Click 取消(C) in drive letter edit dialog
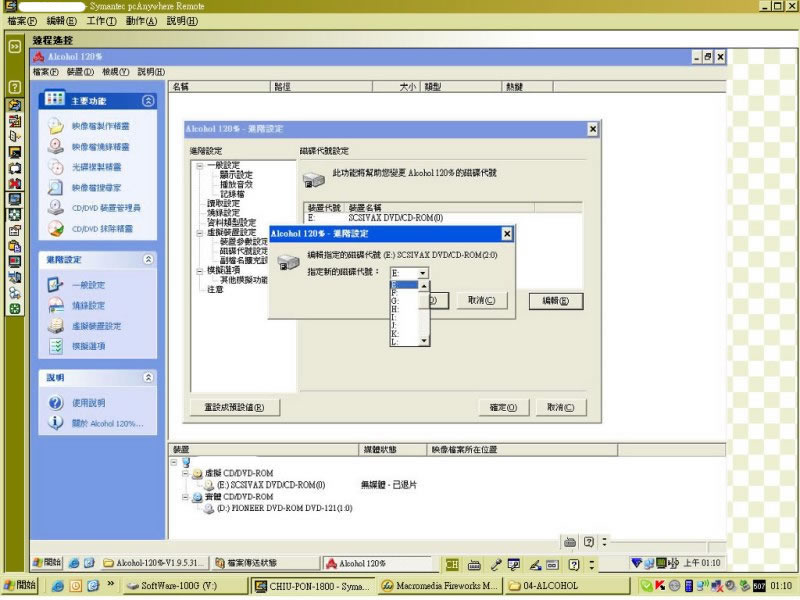This screenshot has width=800, height=600. tap(482, 301)
